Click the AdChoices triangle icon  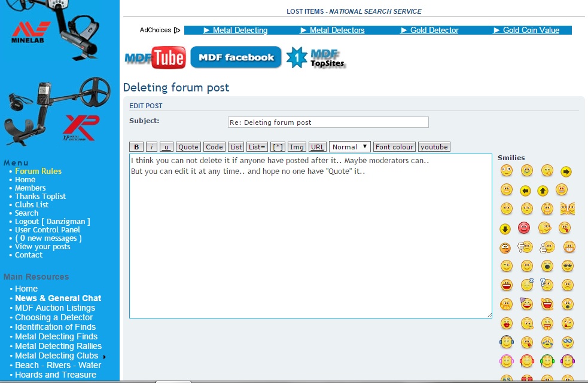(x=177, y=30)
